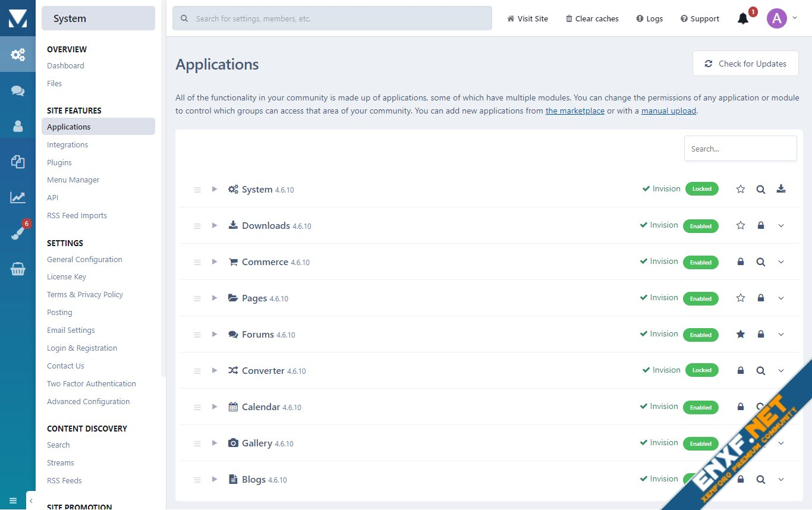Click the applications list Search field
This screenshot has width=812, height=510.
click(x=740, y=149)
